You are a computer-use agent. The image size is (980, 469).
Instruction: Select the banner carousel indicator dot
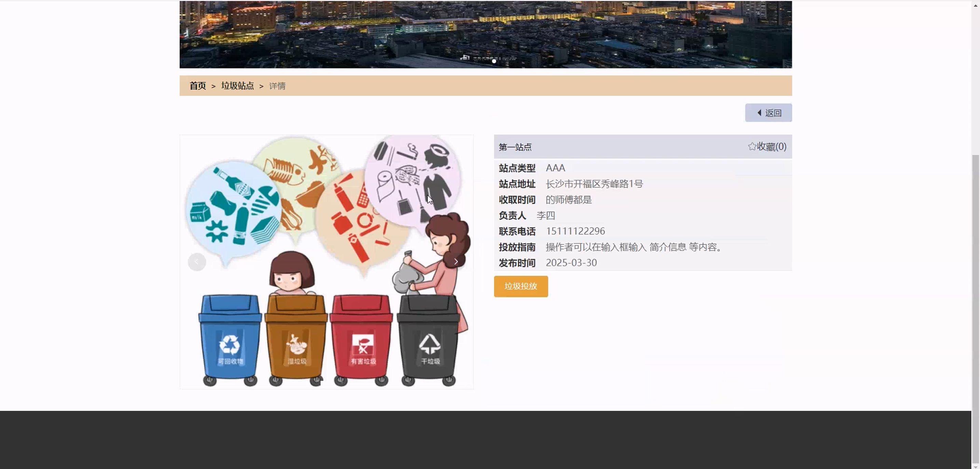pos(494,61)
